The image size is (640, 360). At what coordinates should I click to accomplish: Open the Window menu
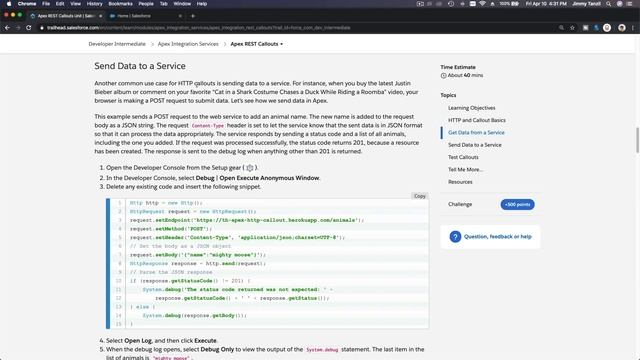point(182,4)
